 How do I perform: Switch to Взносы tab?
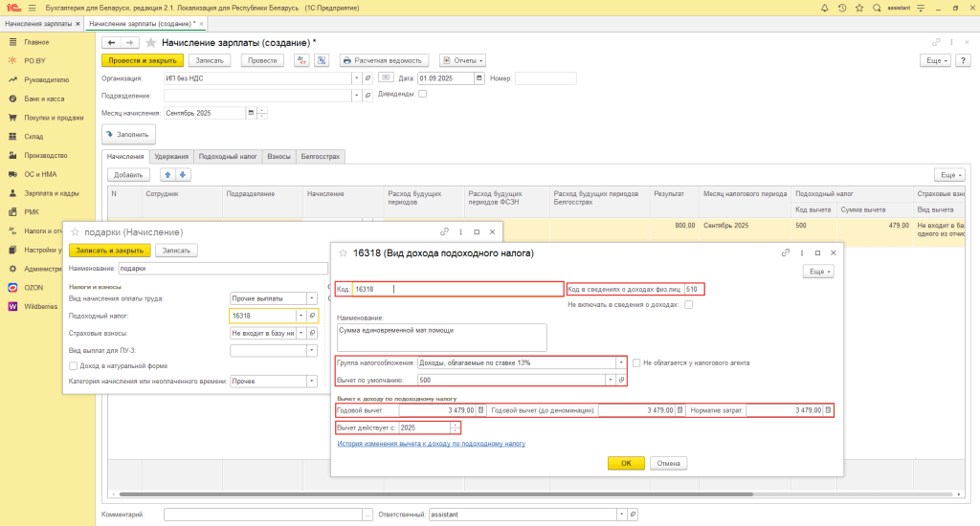(278, 157)
